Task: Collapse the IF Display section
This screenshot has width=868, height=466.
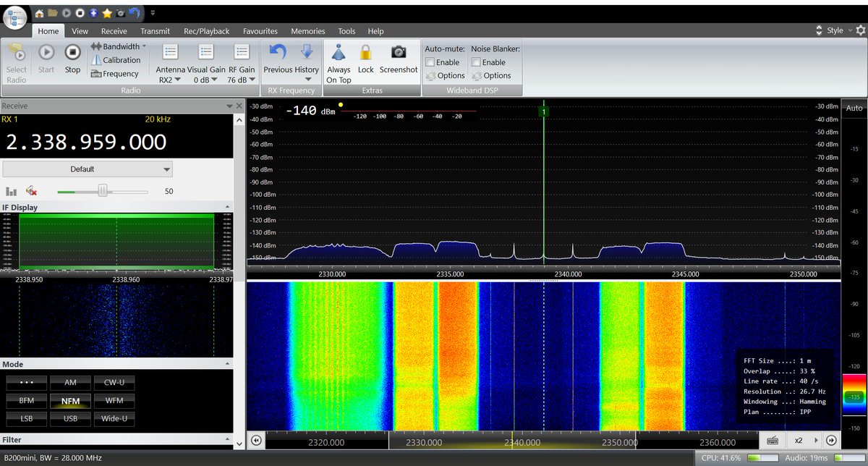Action: tap(228, 208)
